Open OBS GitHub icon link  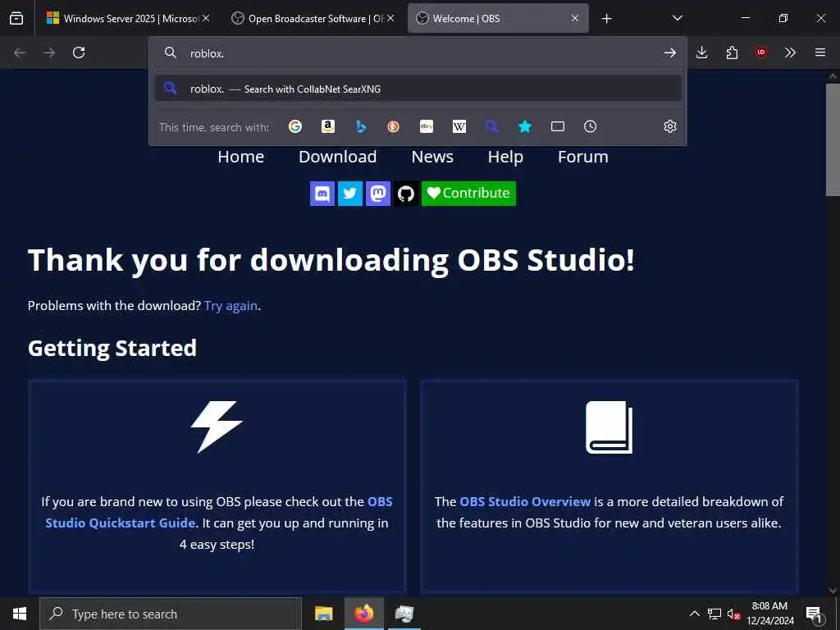click(x=406, y=194)
